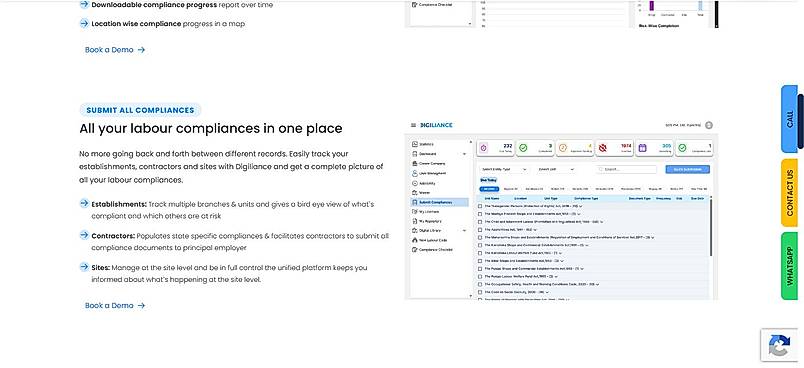This screenshot has height=368, width=804.
Task: Tick checkbox for The Apprentices Act row
Action: coord(480,230)
